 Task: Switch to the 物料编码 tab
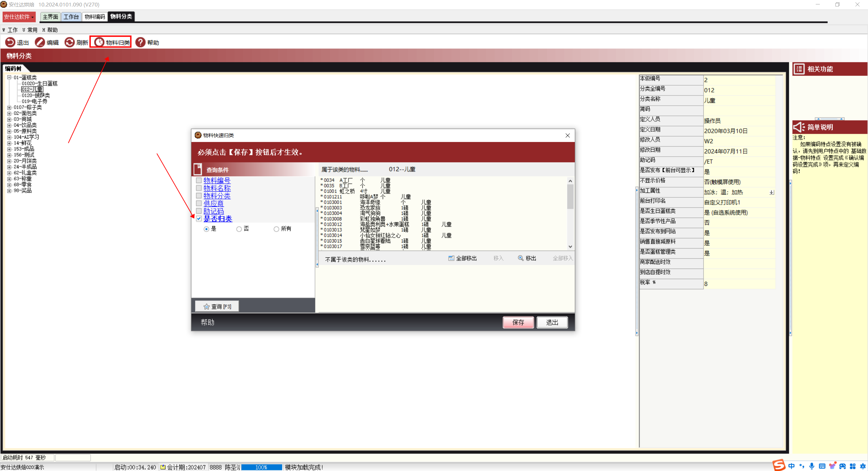point(95,17)
